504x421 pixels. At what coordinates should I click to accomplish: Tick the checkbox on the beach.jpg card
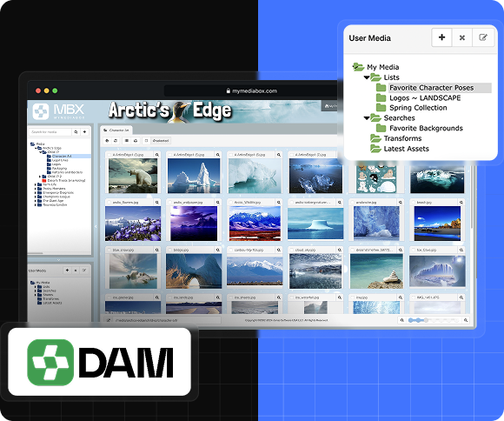tap(414, 203)
